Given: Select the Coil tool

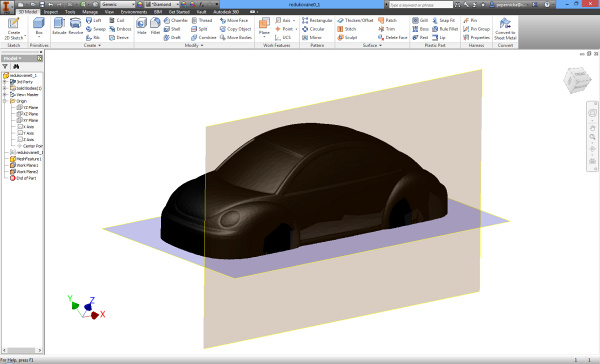Looking at the screenshot, I should [x=117, y=20].
